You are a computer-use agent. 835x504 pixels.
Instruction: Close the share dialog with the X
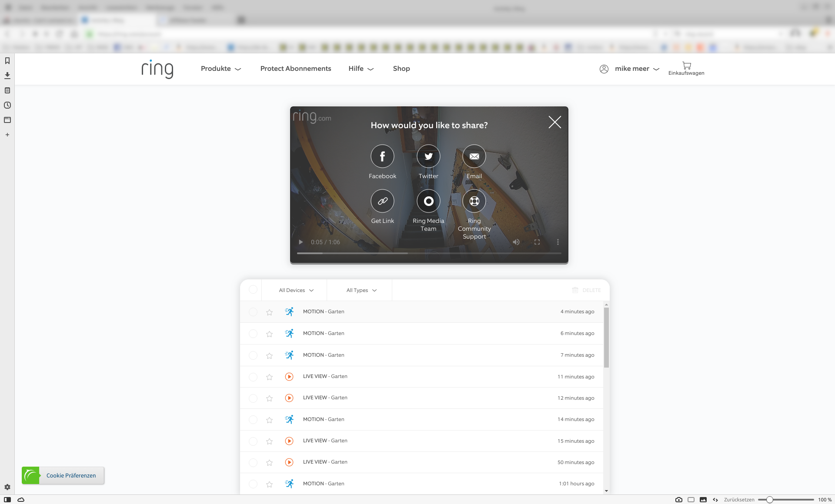(x=554, y=122)
